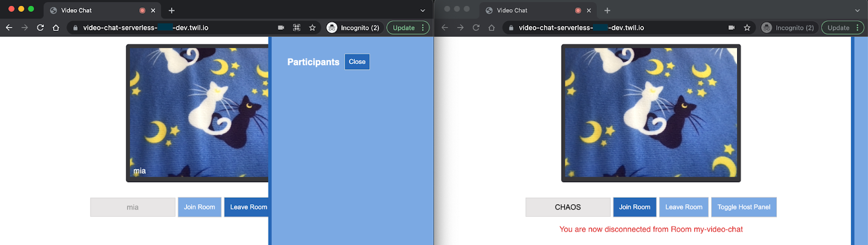
Task: Click Leave Room in left window
Action: pos(247,207)
